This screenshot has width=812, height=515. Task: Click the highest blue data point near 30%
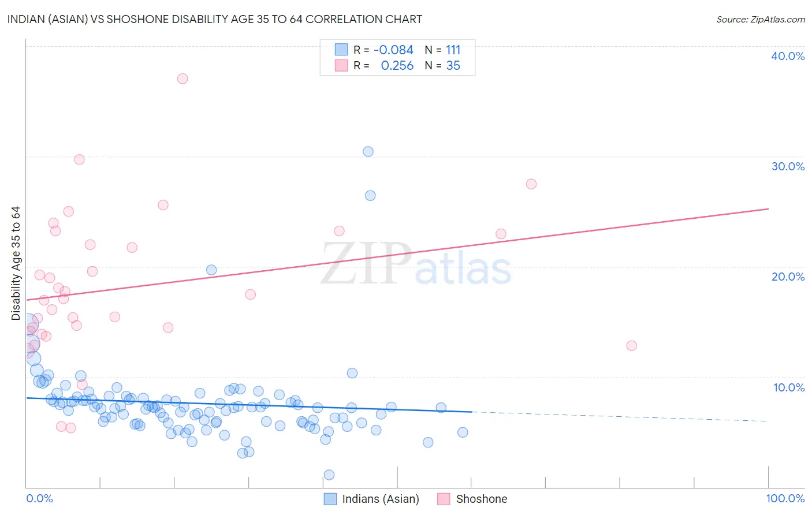[368, 151]
